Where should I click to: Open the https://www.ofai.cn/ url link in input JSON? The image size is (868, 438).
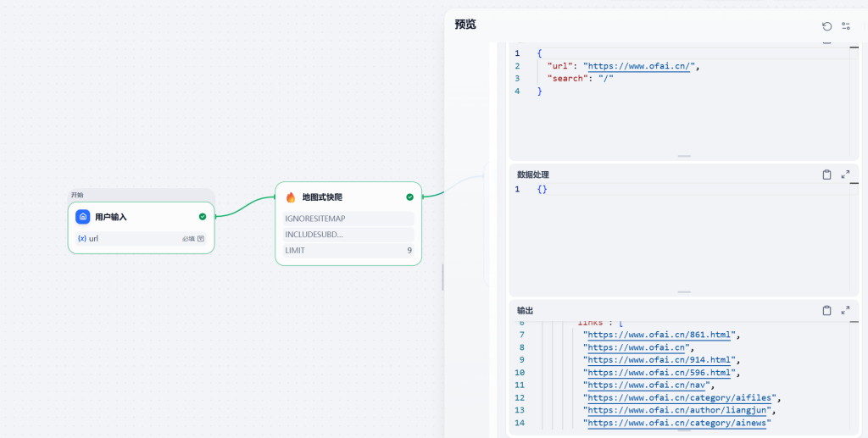641,66
